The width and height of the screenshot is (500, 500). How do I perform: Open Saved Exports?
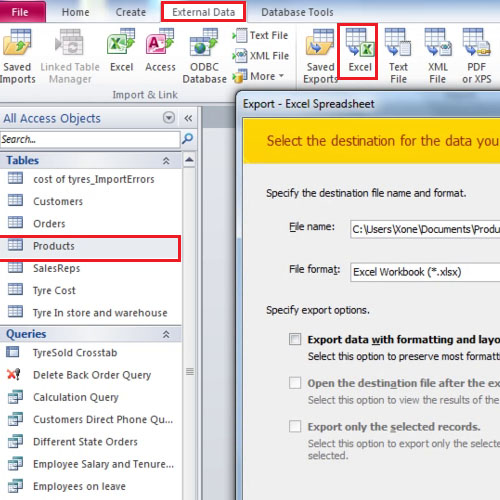pyautogui.click(x=321, y=56)
